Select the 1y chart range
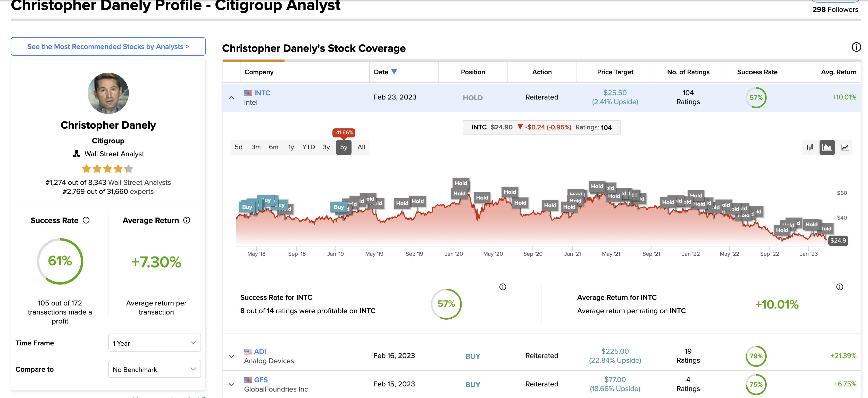Image resolution: width=868 pixels, height=398 pixels. (291, 147)
